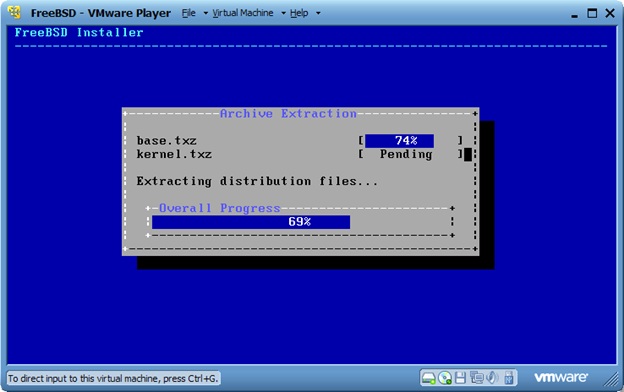Open the Virtual Machine menu
The image size is (624, 392).
point(243,13)
